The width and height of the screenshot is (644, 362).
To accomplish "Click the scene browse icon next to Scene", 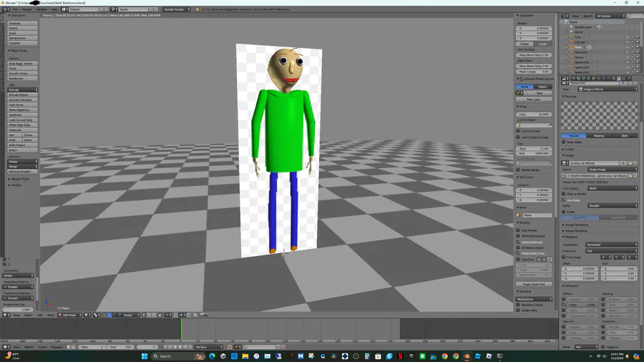I will pyautogui.click(x=114, y=9).
